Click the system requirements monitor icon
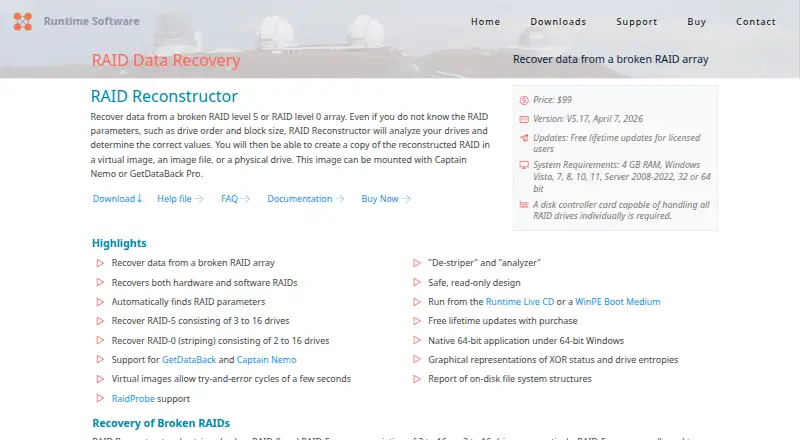This screenshot has width=800, height=440. (524, 165)
